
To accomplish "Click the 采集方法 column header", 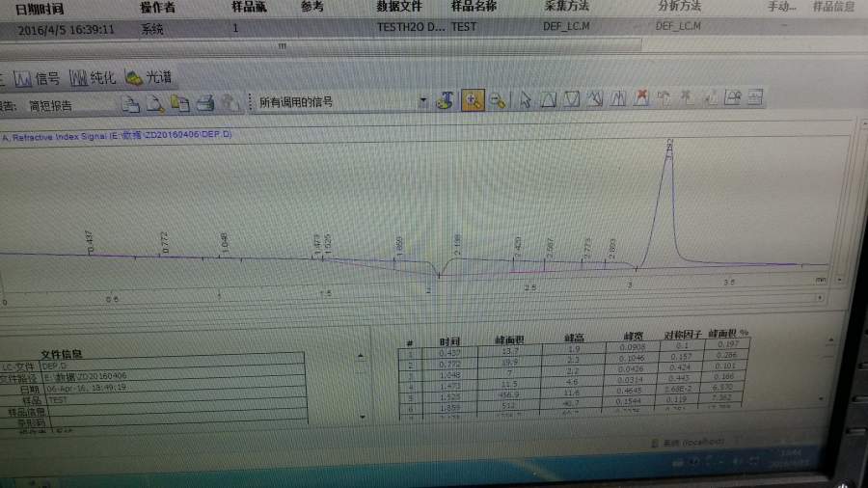I will pos(566,6).
